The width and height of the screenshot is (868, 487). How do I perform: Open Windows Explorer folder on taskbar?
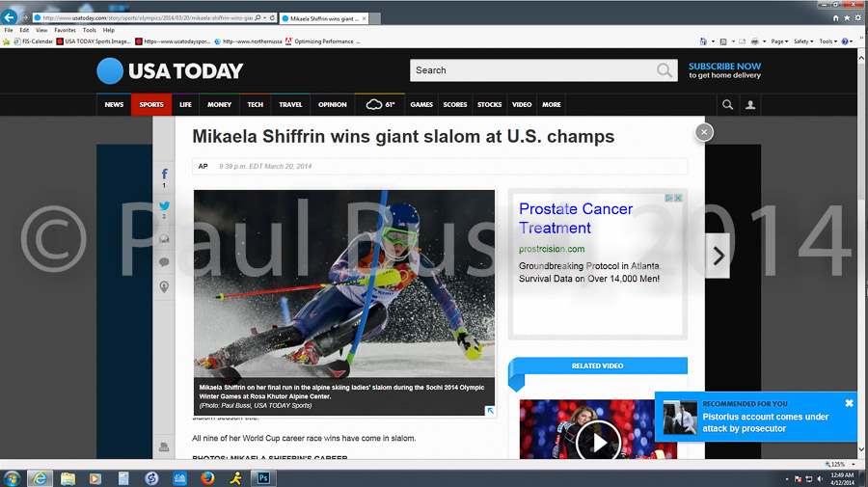68,478
